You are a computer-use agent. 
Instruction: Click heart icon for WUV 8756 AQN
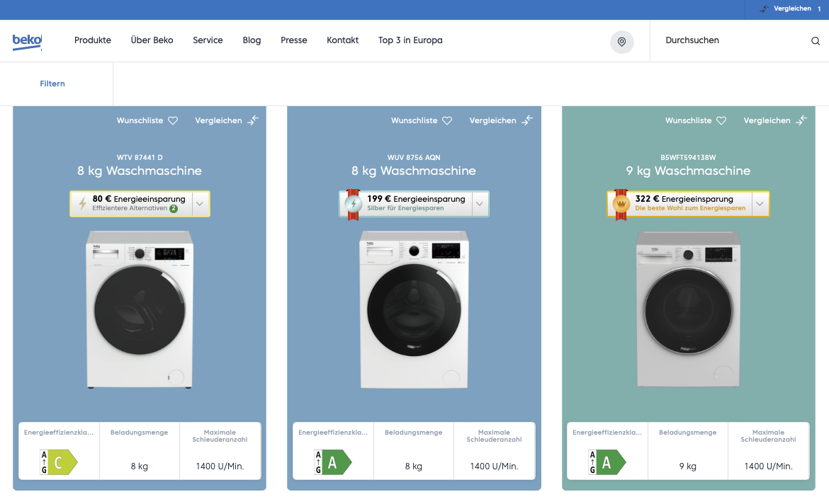(x=447, y=120)
